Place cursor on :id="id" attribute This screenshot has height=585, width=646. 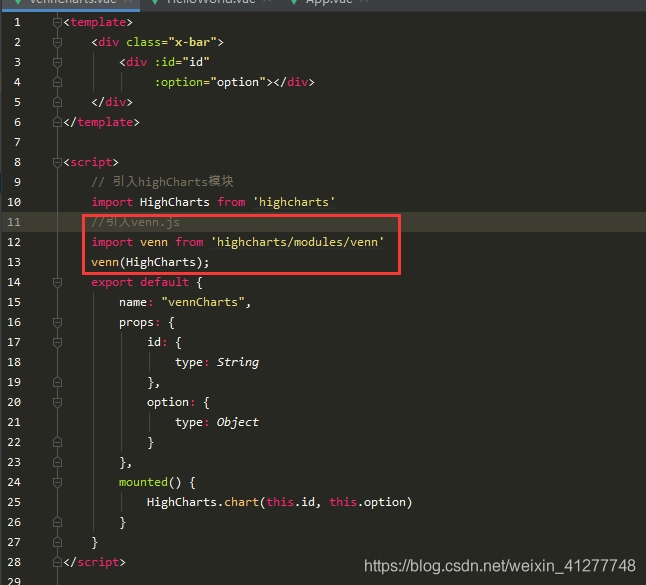point(182,62)
